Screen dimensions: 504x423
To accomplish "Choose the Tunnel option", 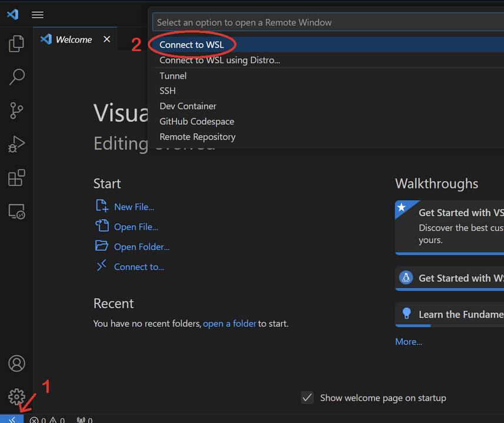I will [x=328, y=76].
